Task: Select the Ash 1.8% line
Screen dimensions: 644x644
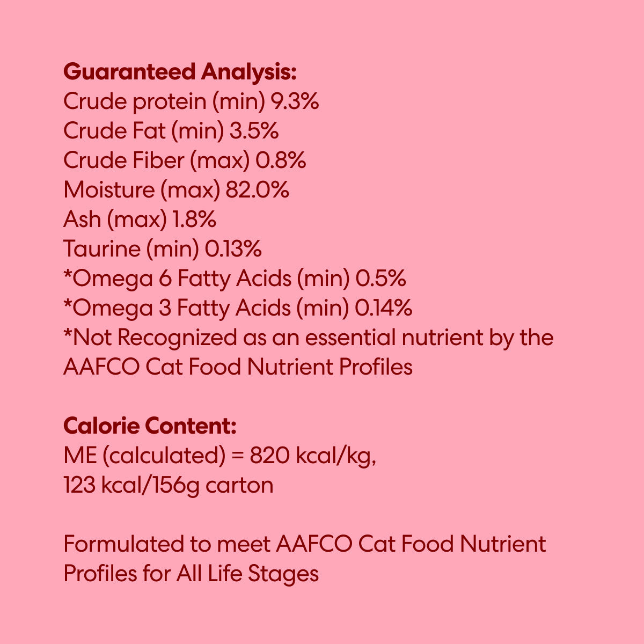Action: (x=140, y=219)
